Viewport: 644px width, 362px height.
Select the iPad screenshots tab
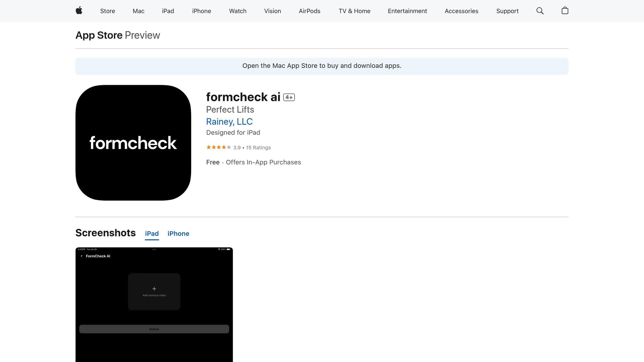point(152,233)
